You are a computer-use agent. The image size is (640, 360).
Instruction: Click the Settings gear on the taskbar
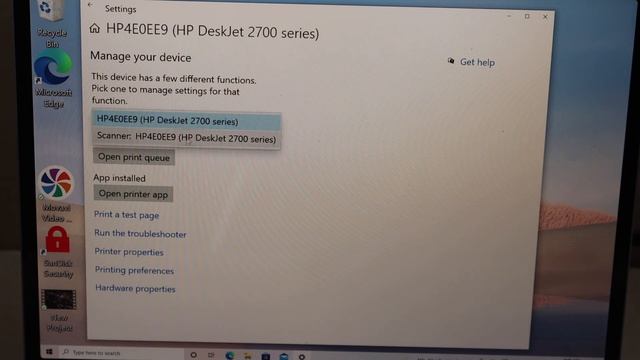[302, 357]
